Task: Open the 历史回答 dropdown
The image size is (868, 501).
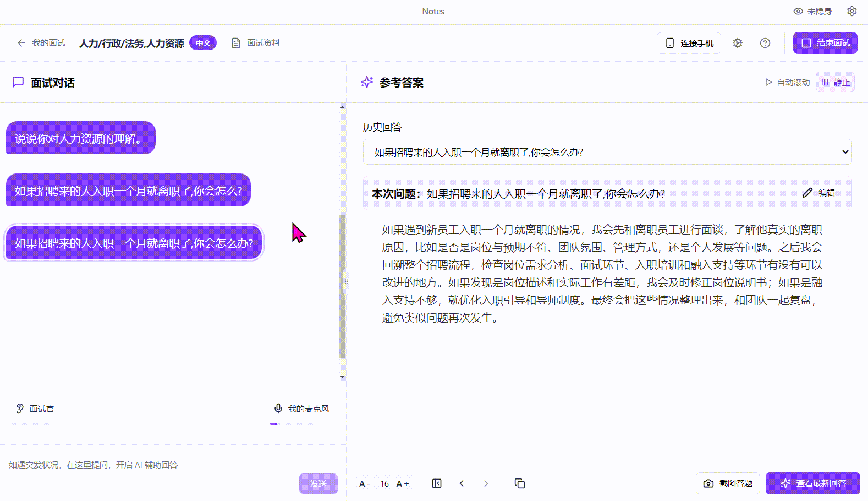Action: tap(607, 152)
